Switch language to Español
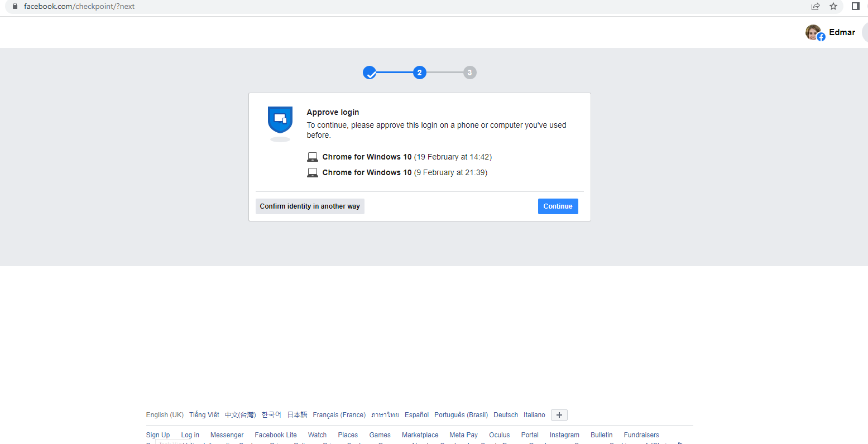The image size is (868, 444). pyautogui.click(x=417, y=415)
